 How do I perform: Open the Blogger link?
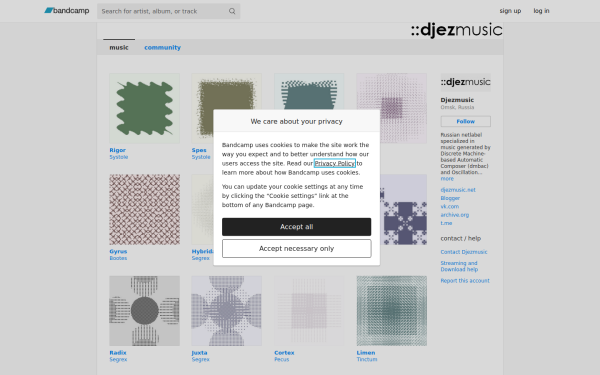click(450, 198)
